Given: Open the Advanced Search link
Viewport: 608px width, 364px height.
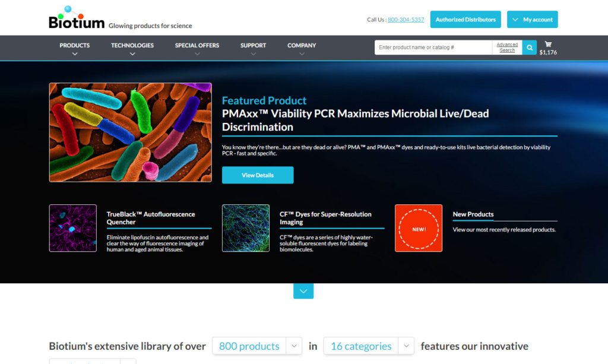Looking at the screenshot, I should 507,48.
